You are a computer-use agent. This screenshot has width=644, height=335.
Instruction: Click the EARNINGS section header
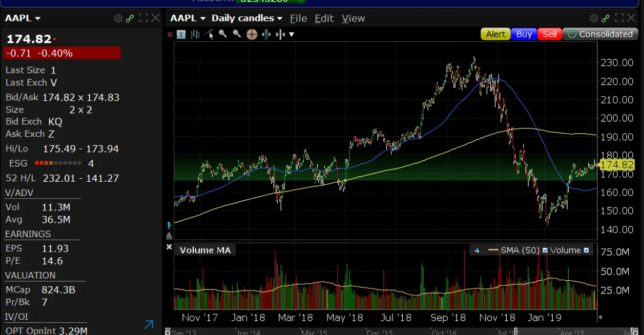[x=28, y=234]
